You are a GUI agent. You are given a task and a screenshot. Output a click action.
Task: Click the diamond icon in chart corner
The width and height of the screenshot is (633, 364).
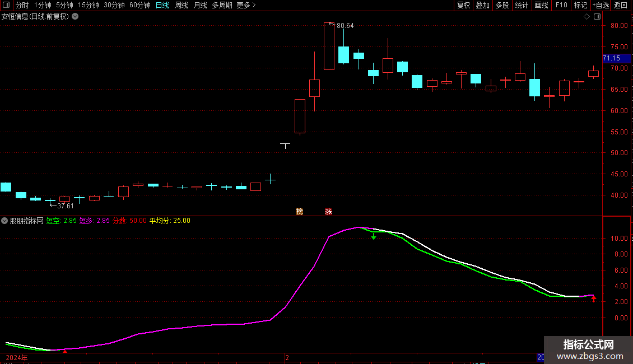(x=587, y=17)
